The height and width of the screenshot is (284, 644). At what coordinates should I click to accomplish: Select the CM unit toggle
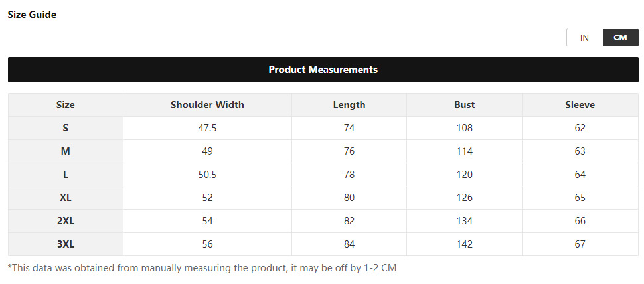pyautogui.click(x=620, y=38)
